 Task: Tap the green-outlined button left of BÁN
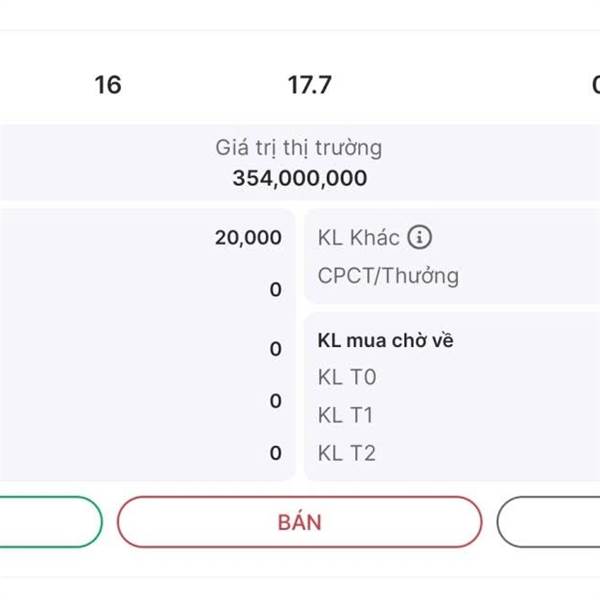tap(51, 522)
